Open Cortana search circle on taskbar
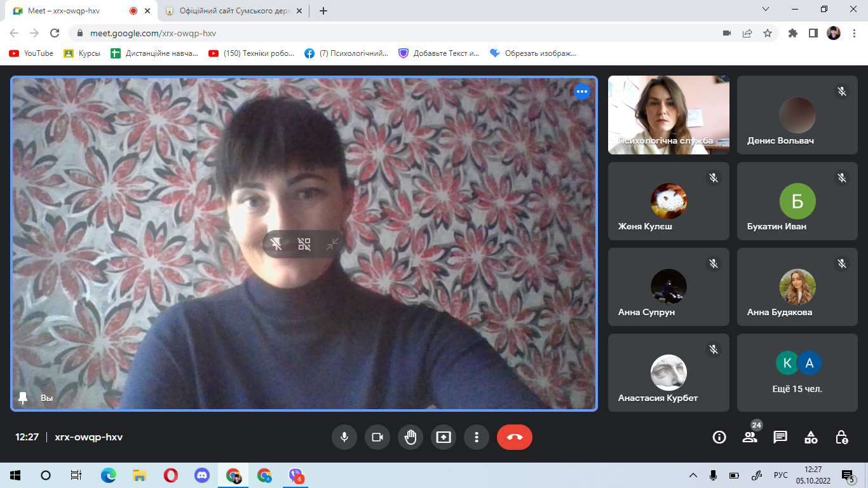The height and width of the screenshot is (488, 868). pos(46,475)
